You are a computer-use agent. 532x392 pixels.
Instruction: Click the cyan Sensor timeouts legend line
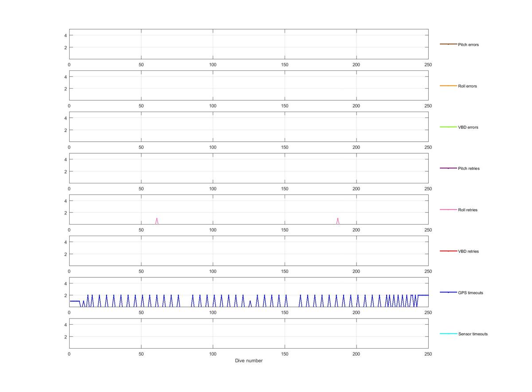coord(448,334)
